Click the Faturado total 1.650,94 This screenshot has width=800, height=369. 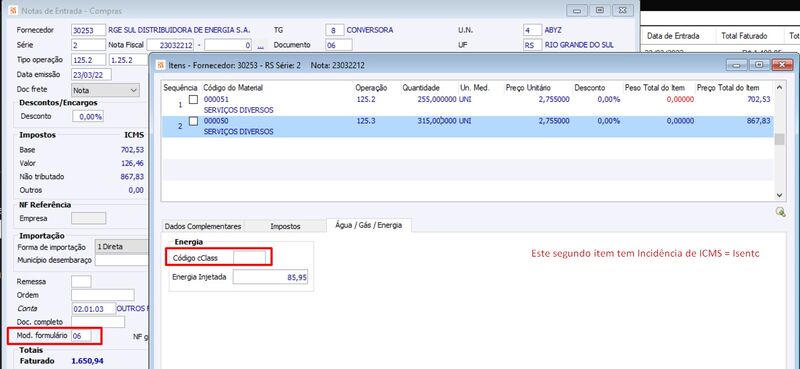coord(88,361)
